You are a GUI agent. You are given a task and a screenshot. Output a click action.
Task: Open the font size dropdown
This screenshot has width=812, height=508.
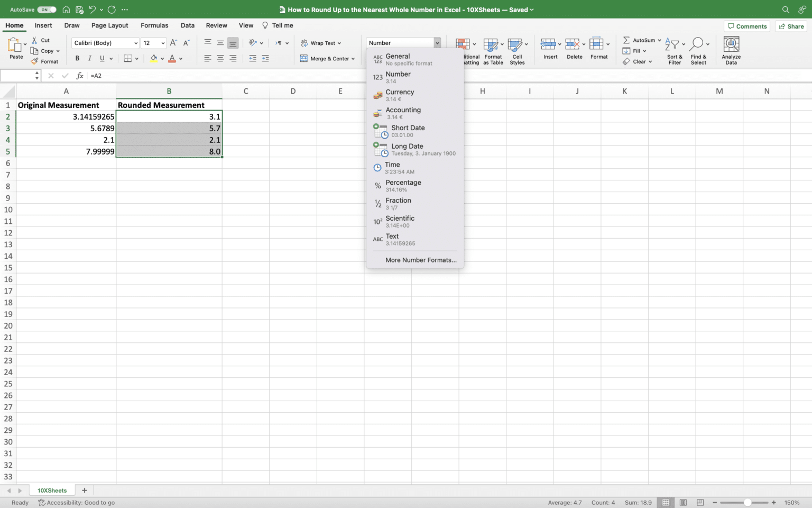coord(162,43)
